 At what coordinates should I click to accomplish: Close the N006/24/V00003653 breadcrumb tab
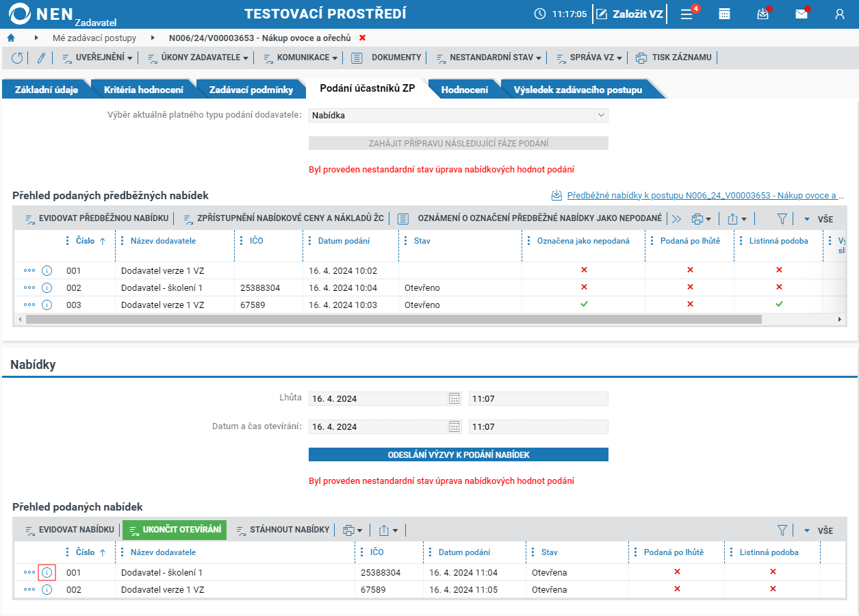coord(362,38)
